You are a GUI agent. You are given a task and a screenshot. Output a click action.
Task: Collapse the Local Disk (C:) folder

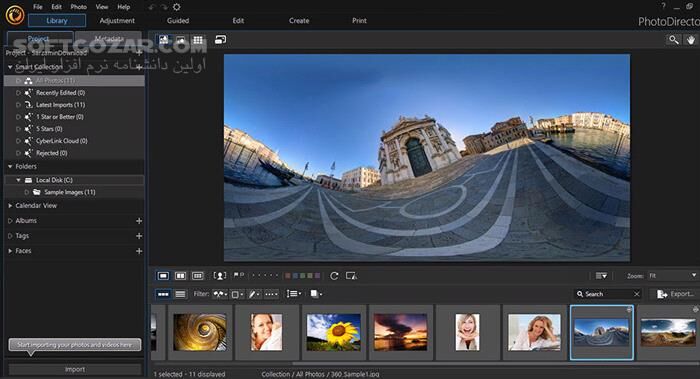(18, 180)
